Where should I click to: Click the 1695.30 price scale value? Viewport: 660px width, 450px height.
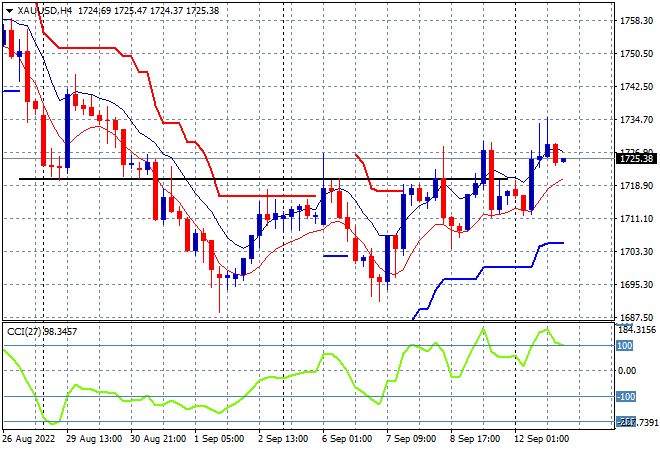coord(636,285)
